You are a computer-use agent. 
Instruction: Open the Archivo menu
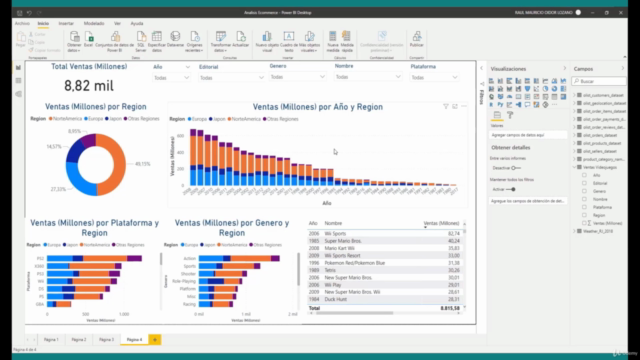[x=22, y=24]
